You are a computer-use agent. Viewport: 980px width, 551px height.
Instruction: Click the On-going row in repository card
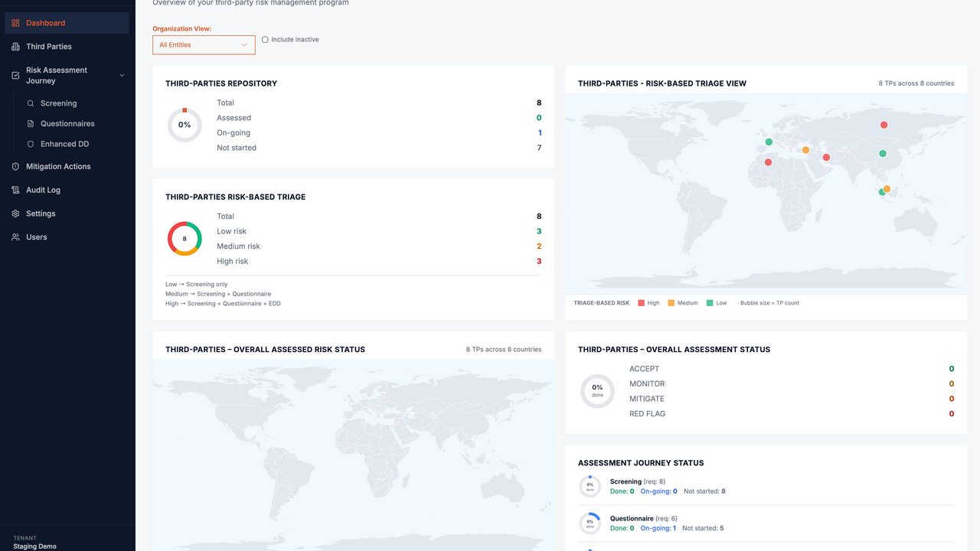[379, 133]
